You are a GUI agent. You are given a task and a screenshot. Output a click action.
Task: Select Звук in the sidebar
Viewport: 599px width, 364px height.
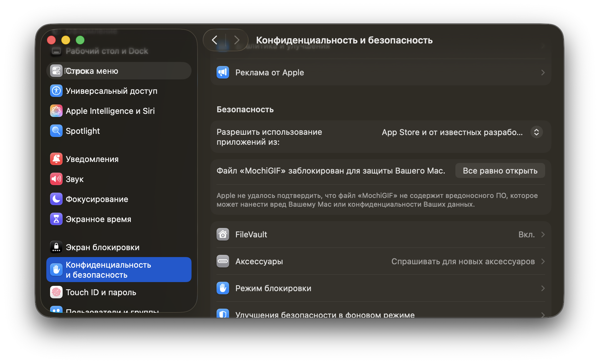119,179
